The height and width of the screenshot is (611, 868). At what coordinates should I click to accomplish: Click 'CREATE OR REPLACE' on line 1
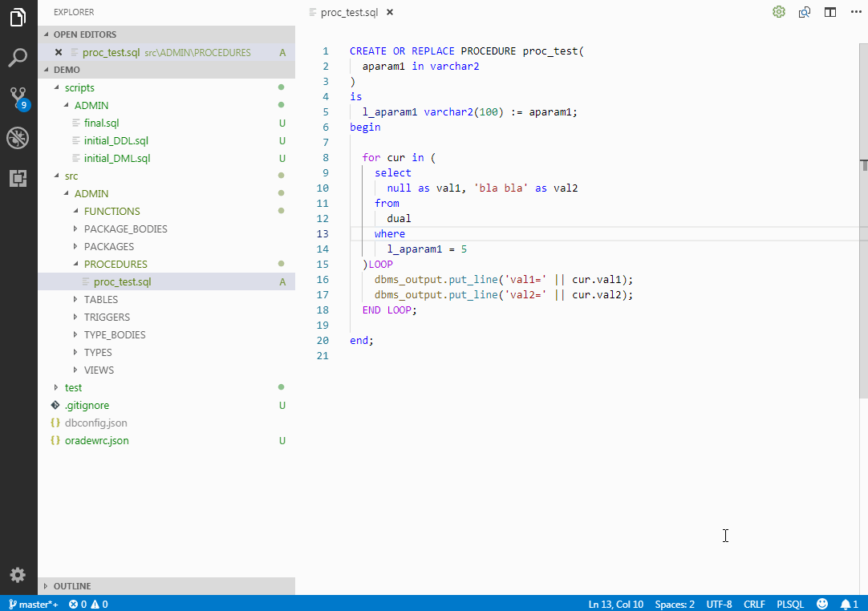(402, 51)
